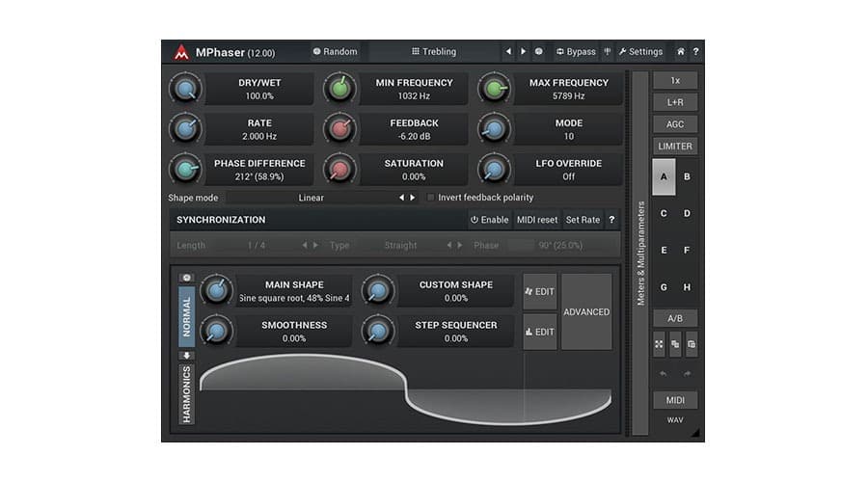The image size is (868, 482).
Task: Go to the previous preset
Action: tap(508, 51)
